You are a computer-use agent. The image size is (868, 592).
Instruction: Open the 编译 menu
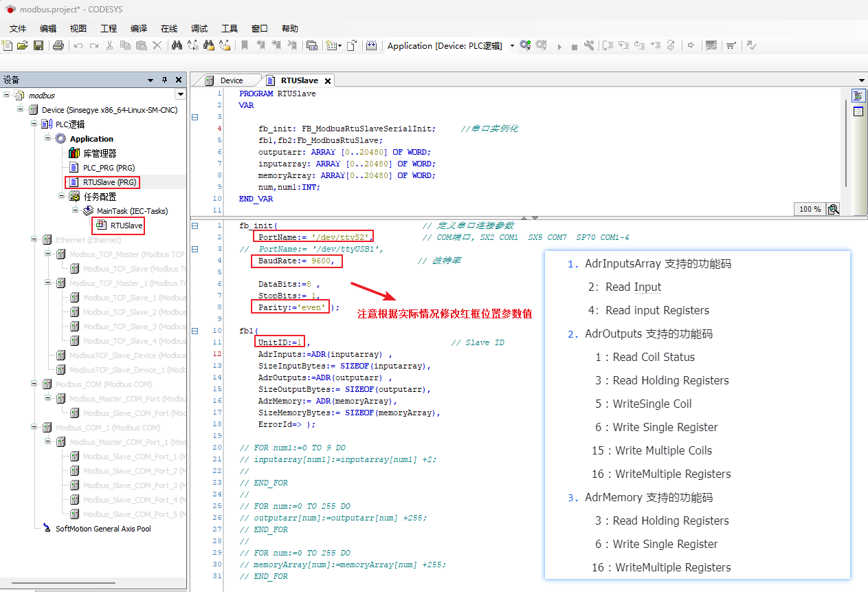pos(139,28)
